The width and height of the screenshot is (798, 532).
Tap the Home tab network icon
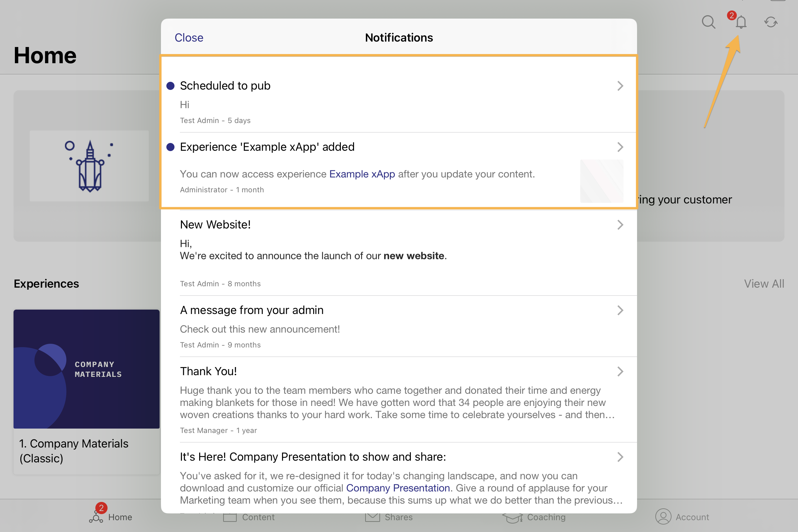click(x=96, y=517)
